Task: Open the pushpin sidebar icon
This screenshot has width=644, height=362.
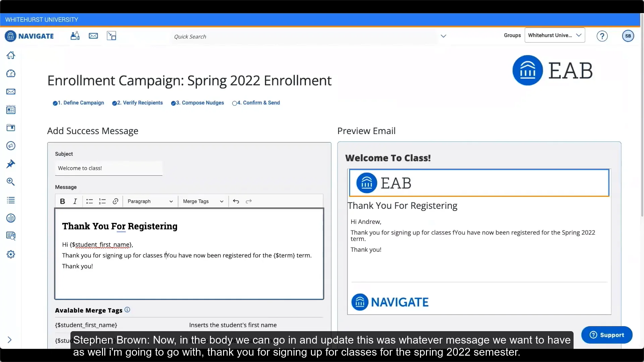Action: (x=11, y=164)
